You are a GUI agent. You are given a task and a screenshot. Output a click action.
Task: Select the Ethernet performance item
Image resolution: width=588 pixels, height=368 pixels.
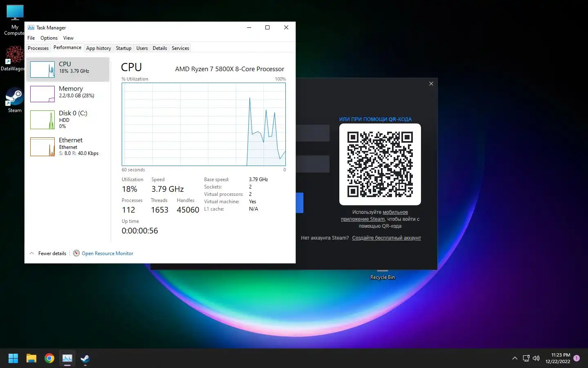(x=68, y=146)
